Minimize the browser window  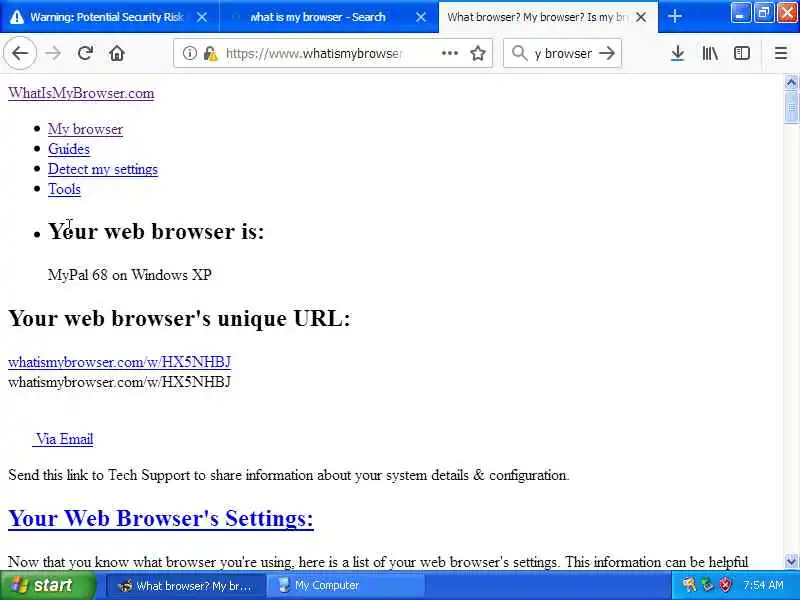tap(740, 13)
